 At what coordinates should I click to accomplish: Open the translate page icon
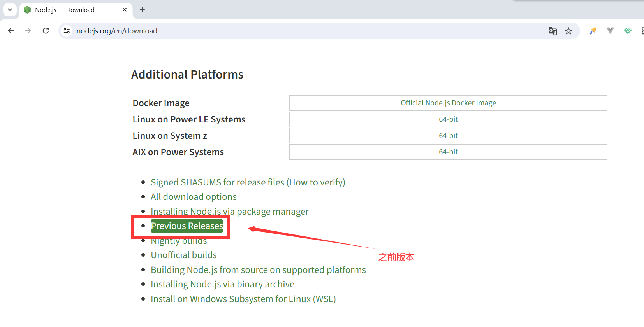click(x=553, y=31)
